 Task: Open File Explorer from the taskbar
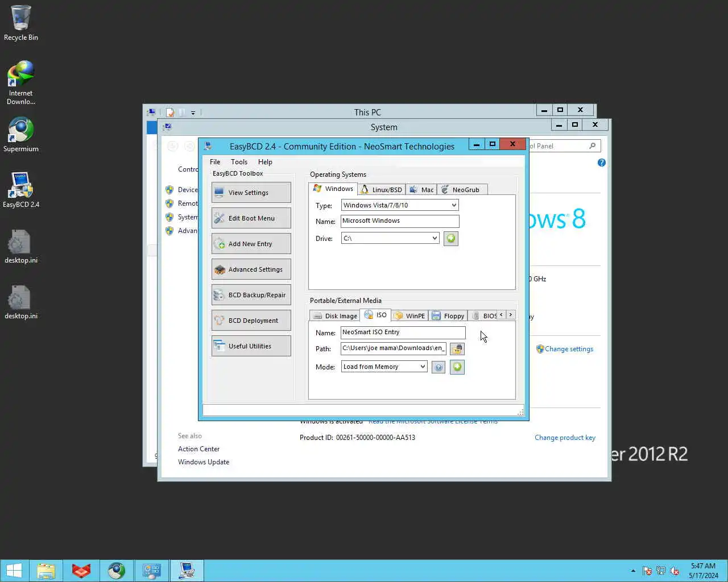(46, 571)
